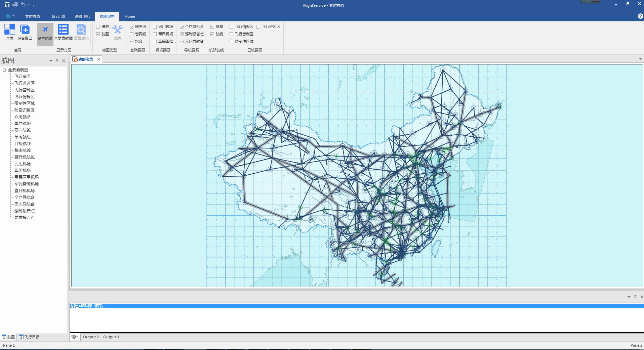
Task: Click the save icon in title bar
Action: tap(7, 5)
